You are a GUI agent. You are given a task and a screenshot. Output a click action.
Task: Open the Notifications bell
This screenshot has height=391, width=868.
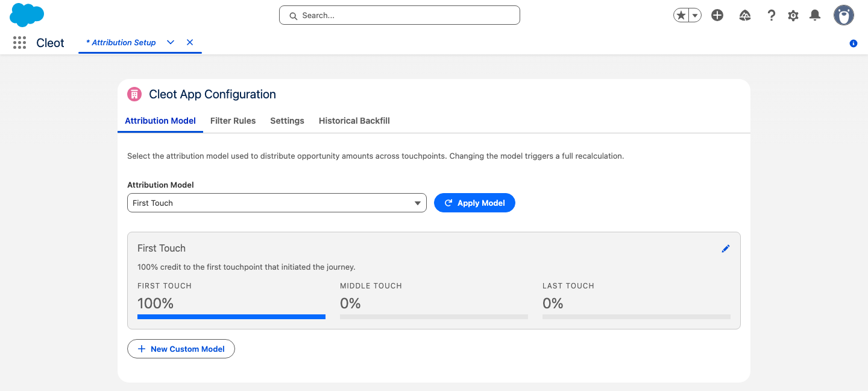[x=815, y=16]
